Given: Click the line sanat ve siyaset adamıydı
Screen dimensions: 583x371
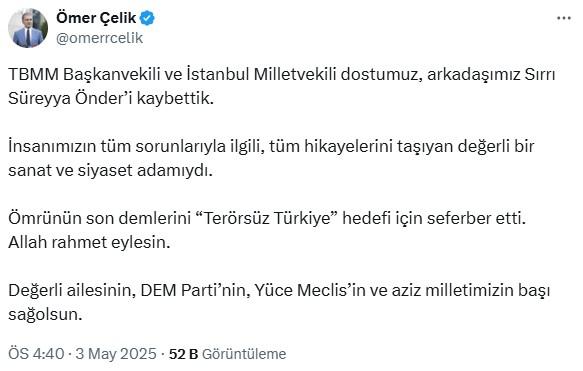Looking at the screenshot, I should click(x=110, y=171).
